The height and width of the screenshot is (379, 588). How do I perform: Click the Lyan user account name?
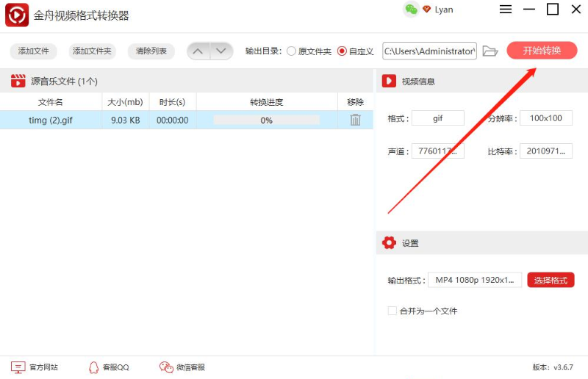pos(444,10)
